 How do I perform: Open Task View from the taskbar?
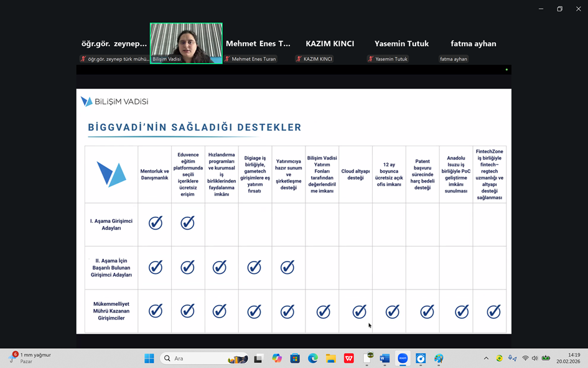click(x=258, y=358)
